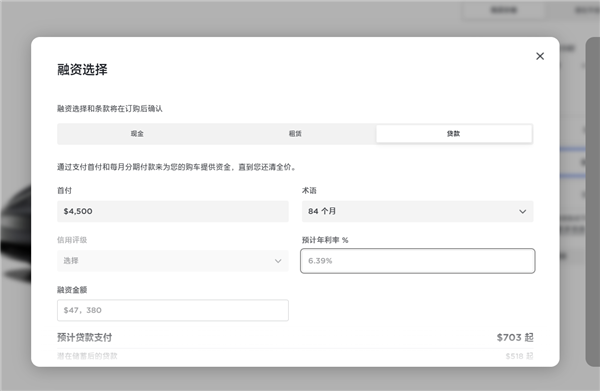Viewport: 600px width, 391px height.
Task: Focus the 预计年利率 6.39% field
Action: click(x=417, y=261)
